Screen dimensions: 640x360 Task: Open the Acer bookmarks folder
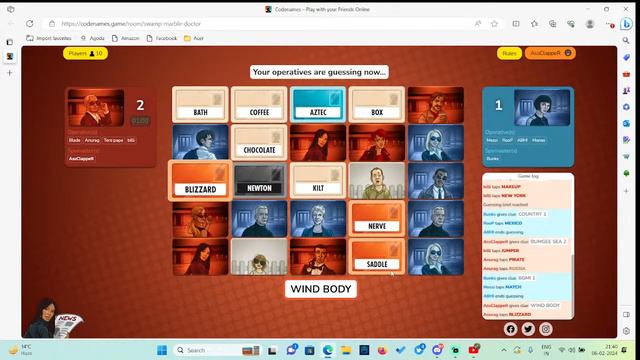click(x=194, y=38)
